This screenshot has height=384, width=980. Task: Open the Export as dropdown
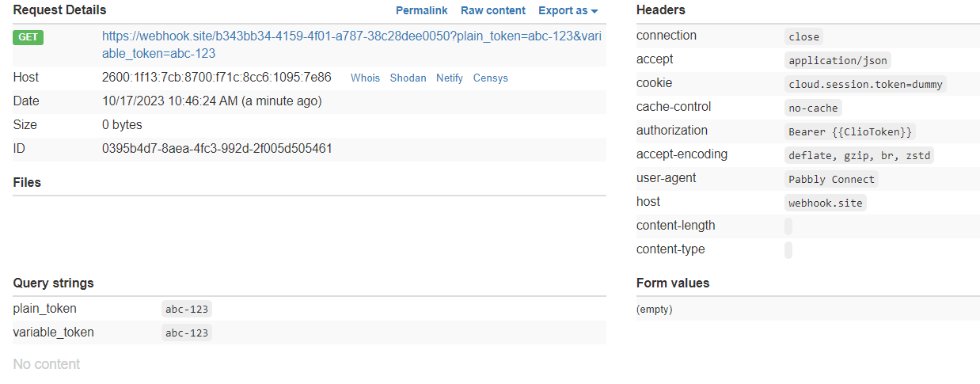point(568,10)
